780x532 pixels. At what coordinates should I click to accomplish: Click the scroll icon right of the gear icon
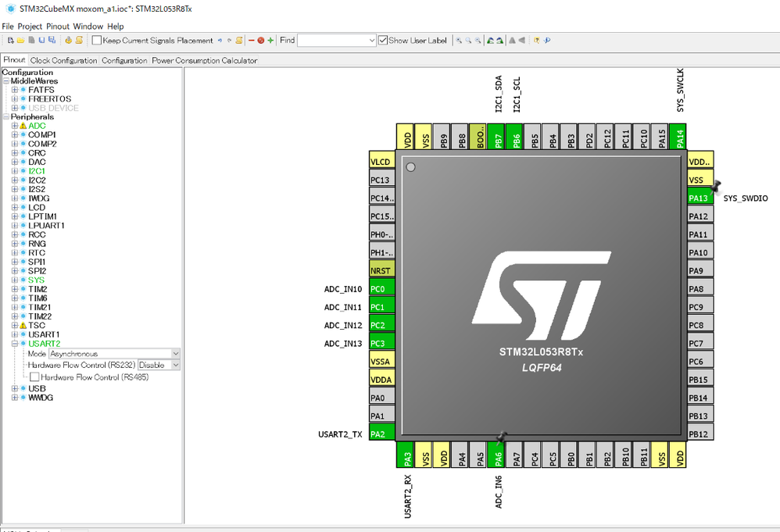[79, 41]
